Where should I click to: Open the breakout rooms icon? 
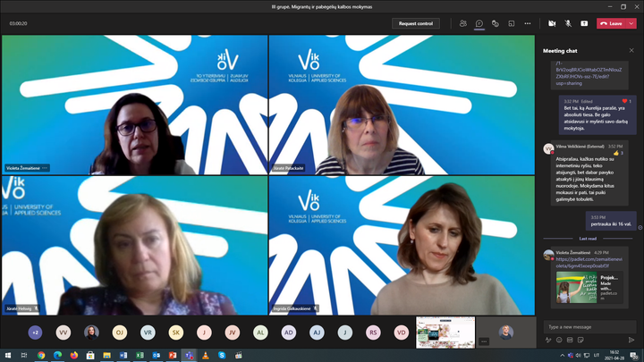click(511, 23)
